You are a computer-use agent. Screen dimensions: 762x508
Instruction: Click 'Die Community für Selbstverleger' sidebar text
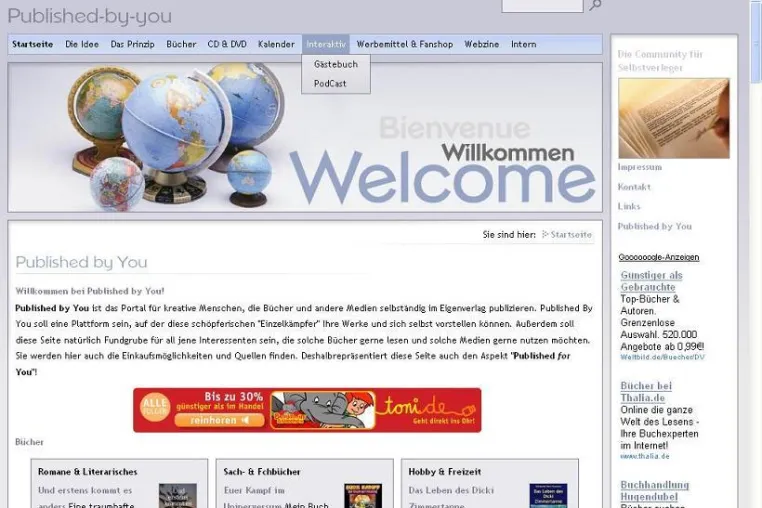click(660, 61)
